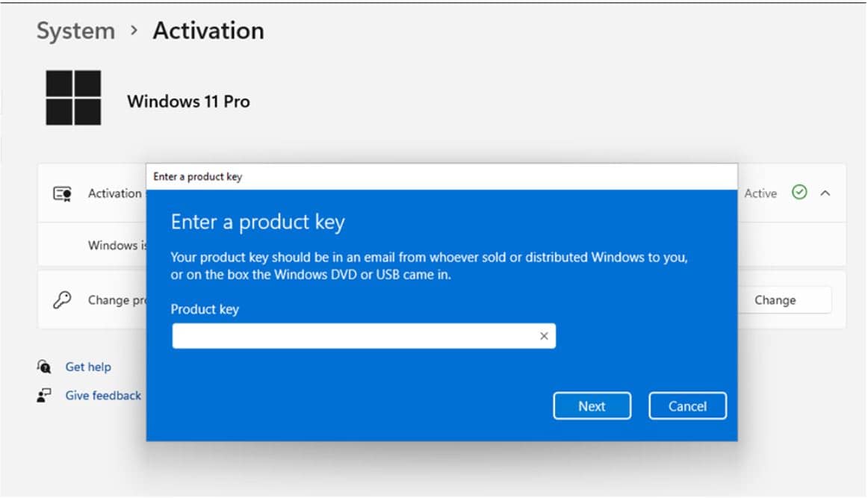Click the Windows 11 Pro edition label

click(189, 102)
